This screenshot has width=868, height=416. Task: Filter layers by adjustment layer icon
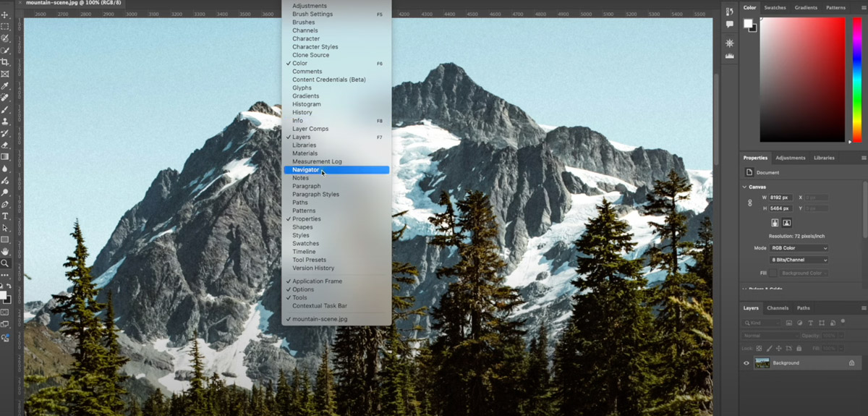coord(800,323)
